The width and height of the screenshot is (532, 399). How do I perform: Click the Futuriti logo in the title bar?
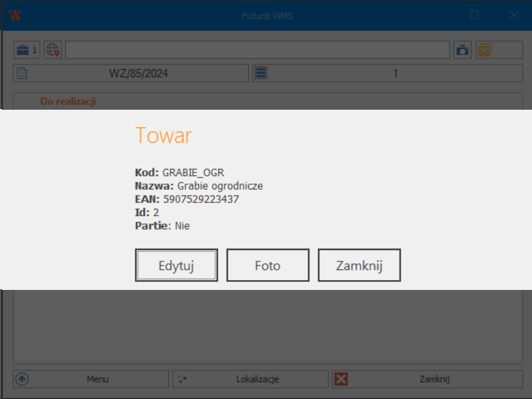pyautogui.click(x=14, y=15)
